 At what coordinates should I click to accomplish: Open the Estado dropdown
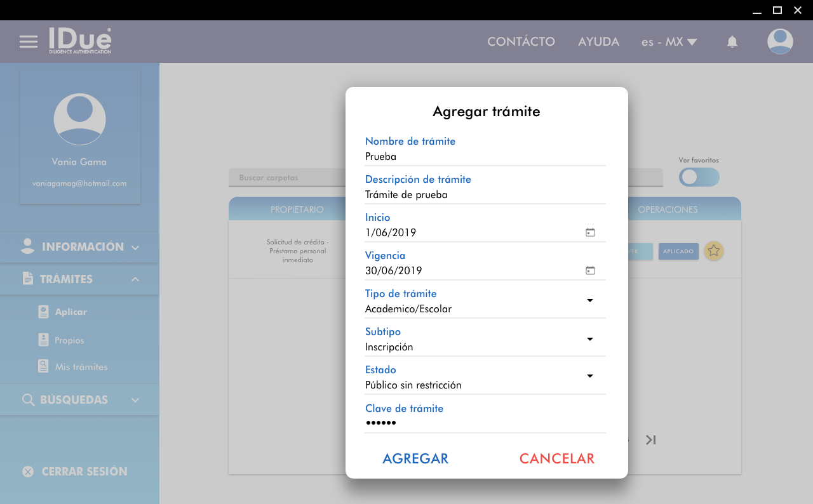tap(590, 376)
